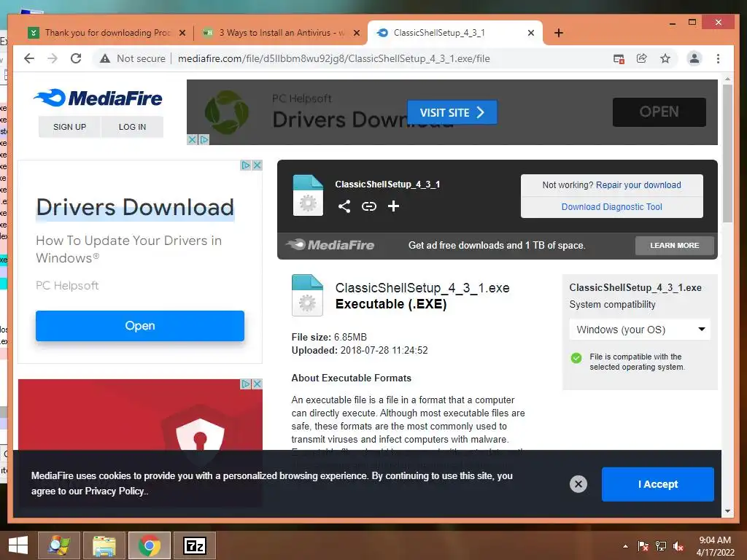
Task: Click Download Diagnostic Tool link
Action: pos(612,206)
